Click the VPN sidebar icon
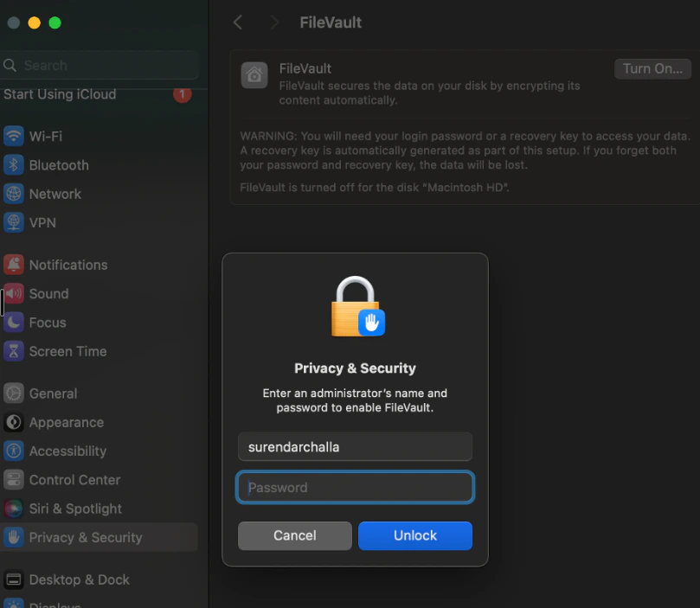Viewport: 700px width, 608px height. 14,222
